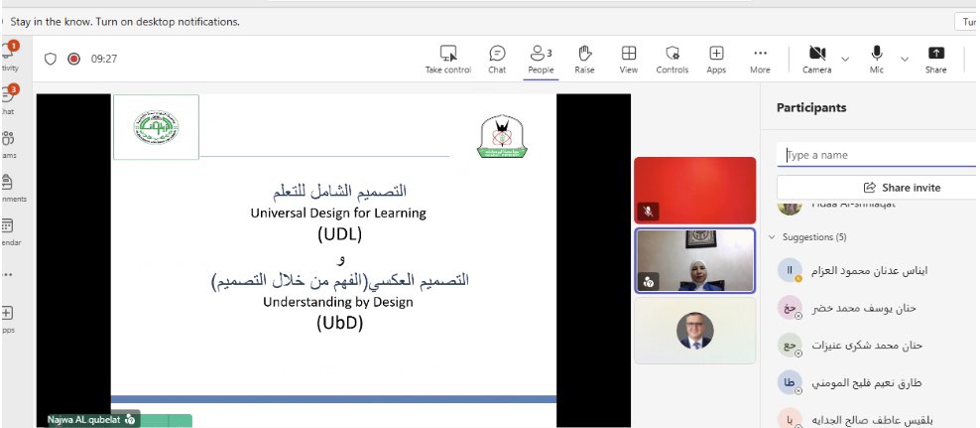Click the sidebar more apps ellipsis
The height and width of the screenshot is (428, 980).
8,274
